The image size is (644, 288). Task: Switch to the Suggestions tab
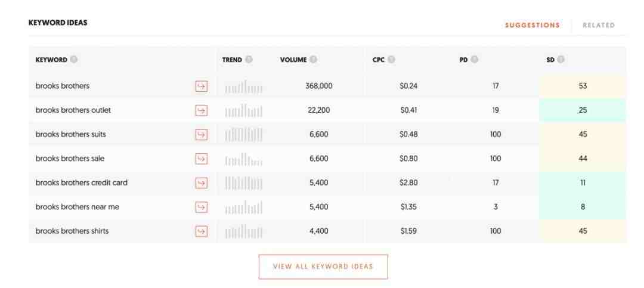532,25
